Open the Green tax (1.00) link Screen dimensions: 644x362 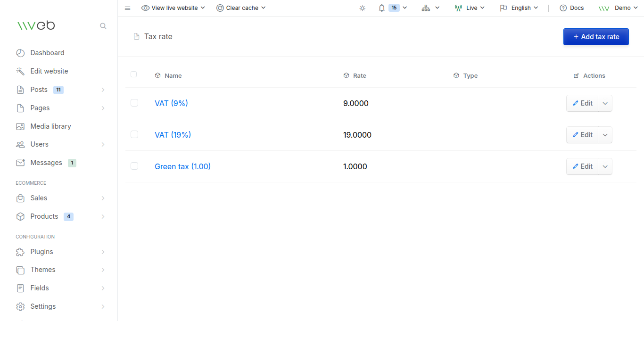pyautogui.click(x=182, y=166)
